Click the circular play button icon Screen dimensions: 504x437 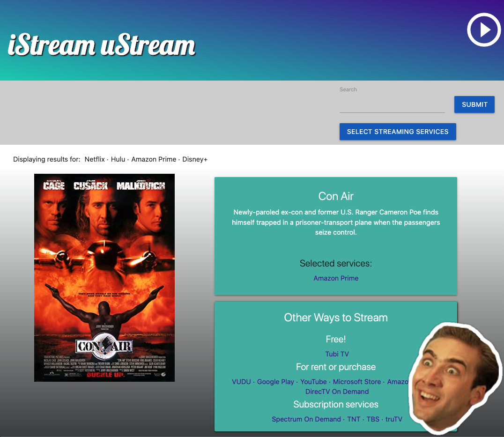pyautogui.click(x=483, y=30)
